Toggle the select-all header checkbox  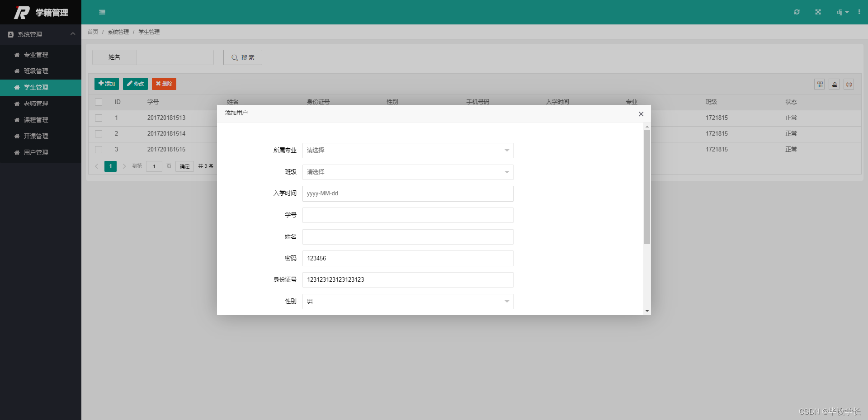[x=99, y=102]
